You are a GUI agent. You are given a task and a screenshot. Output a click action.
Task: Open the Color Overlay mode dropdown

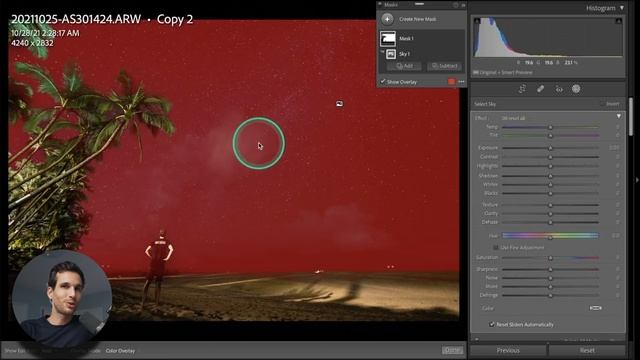coord(120,351)
